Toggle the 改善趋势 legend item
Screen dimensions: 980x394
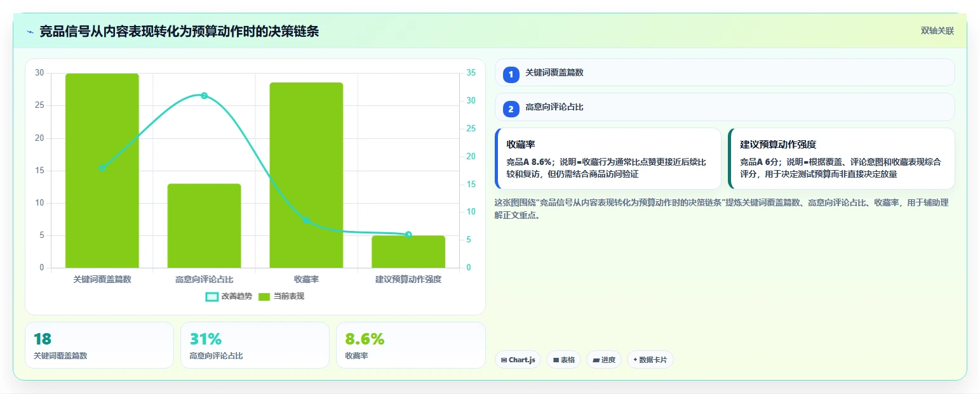pos(229,296)
